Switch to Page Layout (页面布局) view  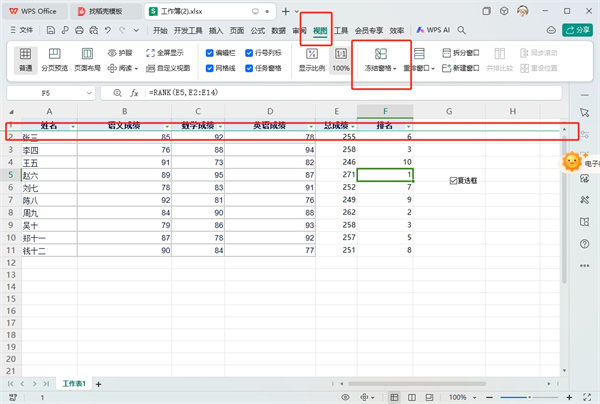87,60
